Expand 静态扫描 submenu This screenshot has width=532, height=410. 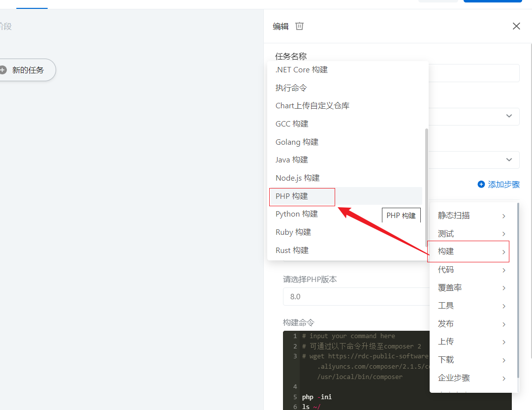pyautogui.click(x=471, y=216)
